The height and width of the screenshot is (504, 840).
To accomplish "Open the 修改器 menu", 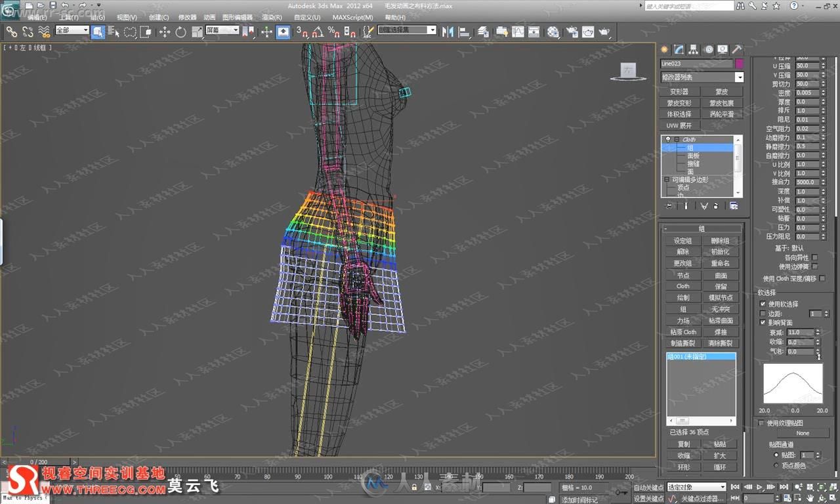I will [187, 18].
